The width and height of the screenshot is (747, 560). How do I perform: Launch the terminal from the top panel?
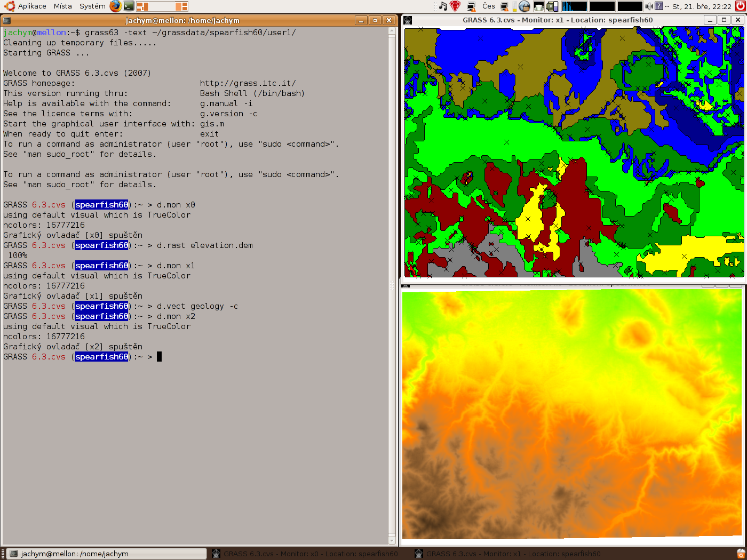(129, 6)
